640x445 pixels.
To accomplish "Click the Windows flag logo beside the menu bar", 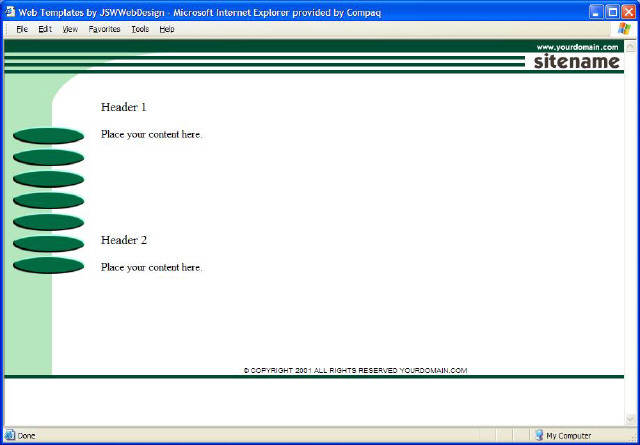I will tap(625, 29).
